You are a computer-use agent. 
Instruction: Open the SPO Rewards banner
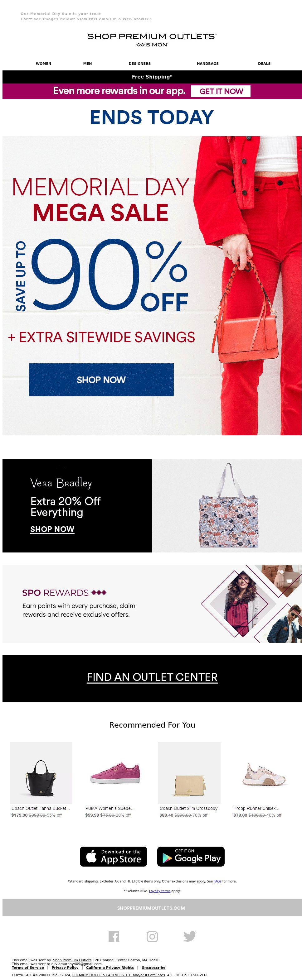pyautogui.click(x=152, y=604)
